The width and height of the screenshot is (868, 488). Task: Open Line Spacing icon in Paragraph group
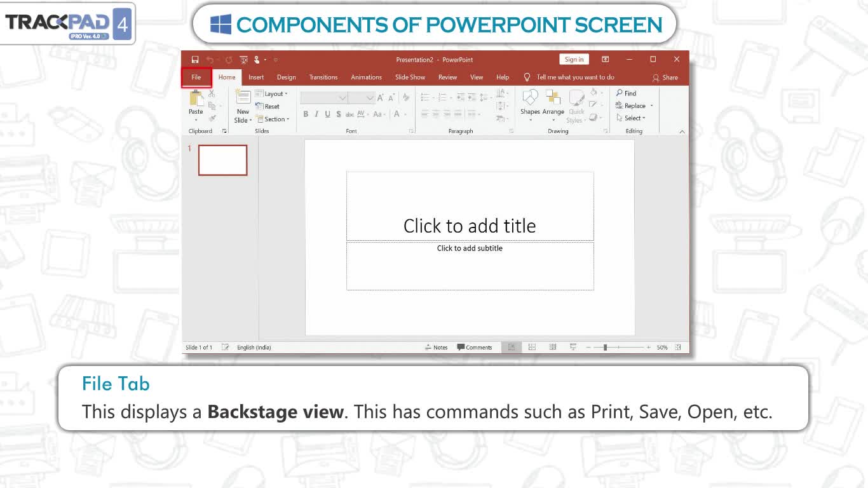485,98
